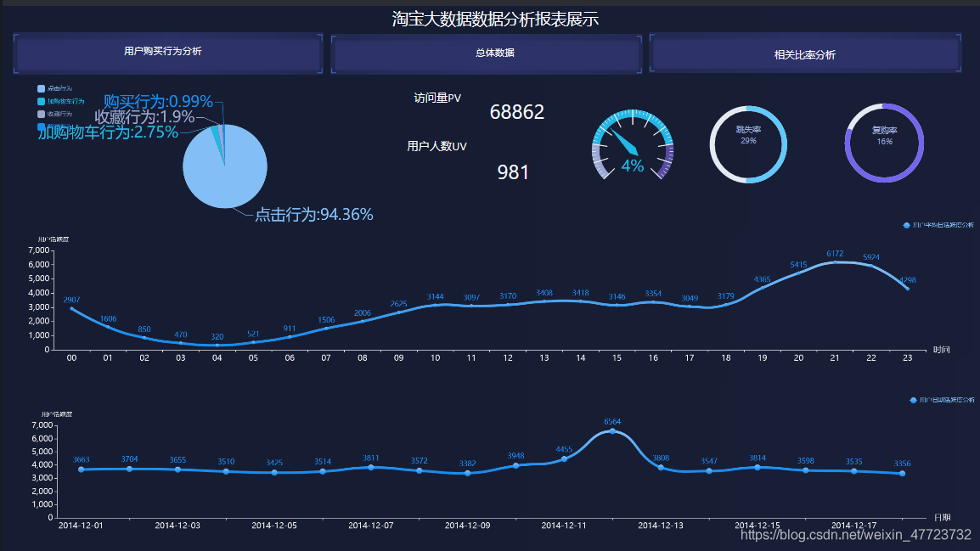Click the hour 19 data point 4365
This screenshot has width=980, height=551.
tap(762, 288)
